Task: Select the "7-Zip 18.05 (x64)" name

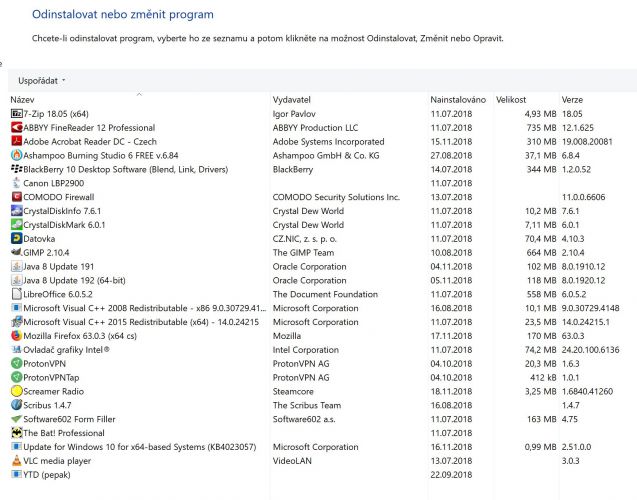Action: pyautogui.click(x=56, y=114)
